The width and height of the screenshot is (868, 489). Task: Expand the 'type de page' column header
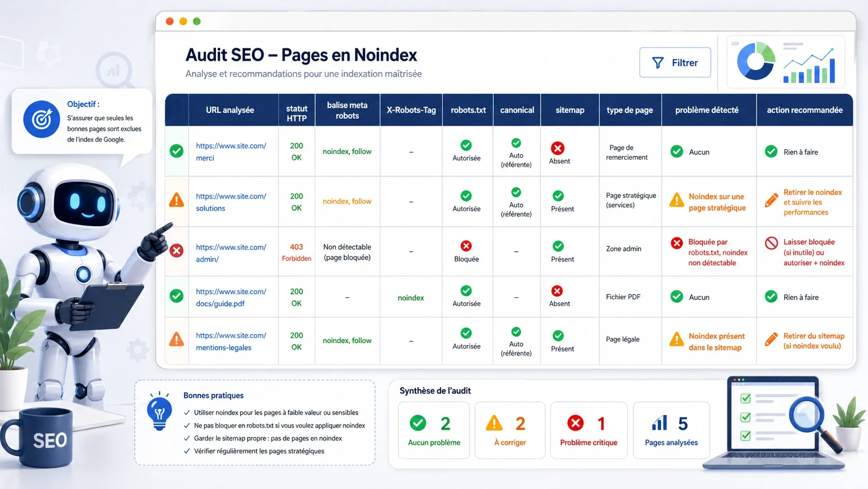coord(630,110)
